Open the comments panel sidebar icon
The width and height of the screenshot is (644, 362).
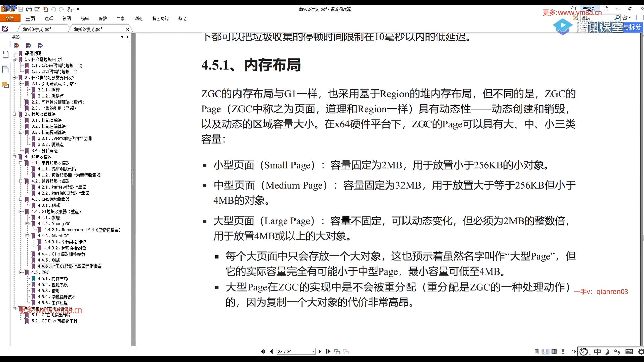click(x=5, y=85)
